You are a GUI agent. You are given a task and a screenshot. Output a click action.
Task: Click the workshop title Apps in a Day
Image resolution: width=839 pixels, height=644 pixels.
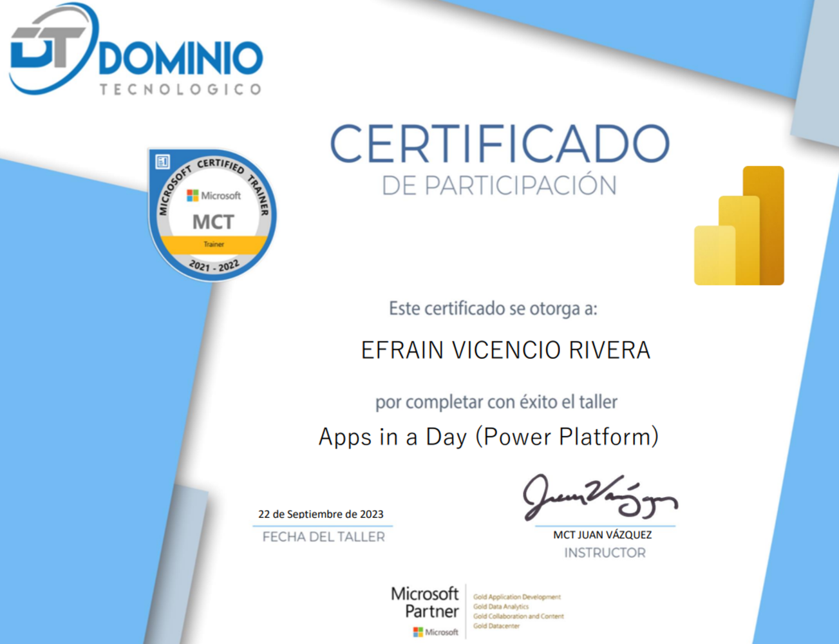pyautogui.click(x=488, y=437)
